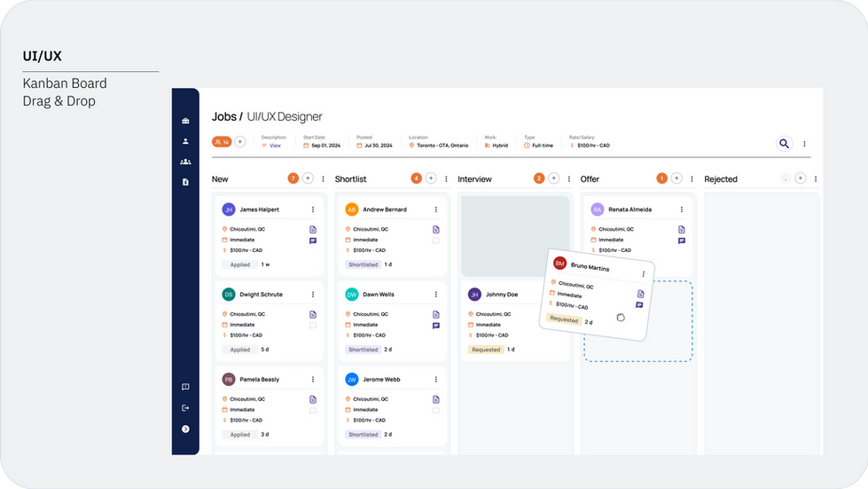Open the Offer column options menu
The width and height of the screenshot is (868, 489).
coord(692,179)
